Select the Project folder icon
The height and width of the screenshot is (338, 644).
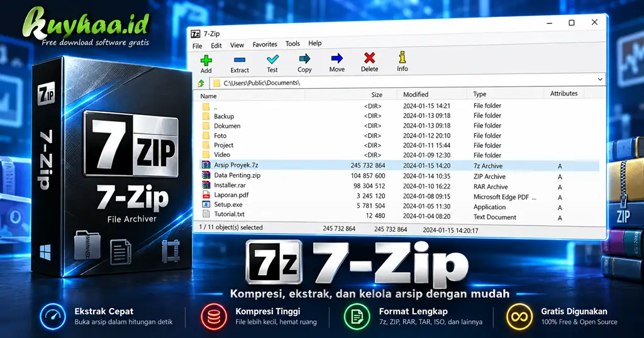(206, 145)
